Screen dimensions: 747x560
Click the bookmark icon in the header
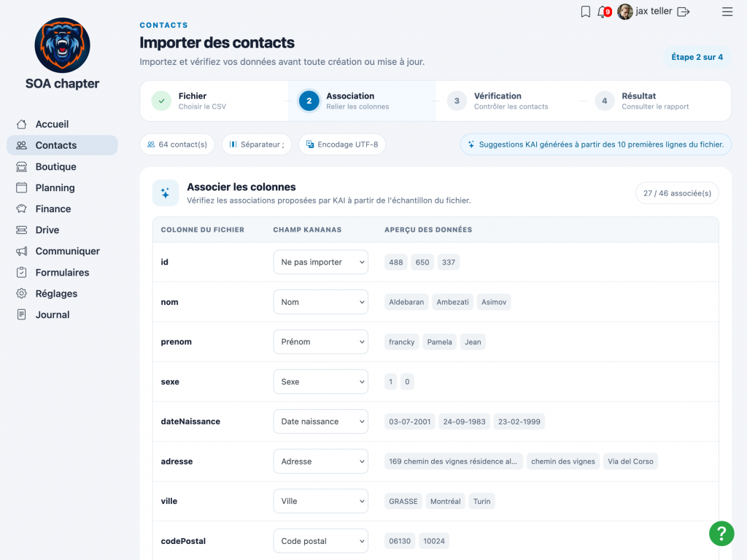pos(586,12)
